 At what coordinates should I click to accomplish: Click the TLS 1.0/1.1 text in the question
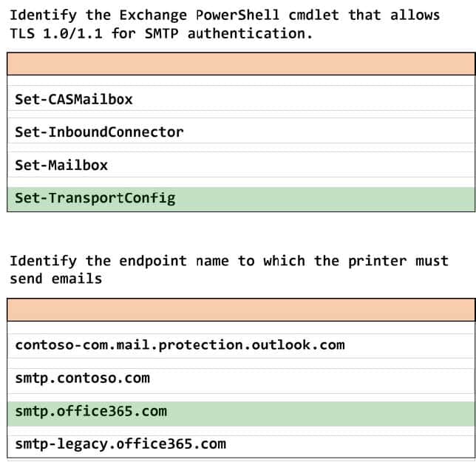pyautogui.click(x=56, y=33)
